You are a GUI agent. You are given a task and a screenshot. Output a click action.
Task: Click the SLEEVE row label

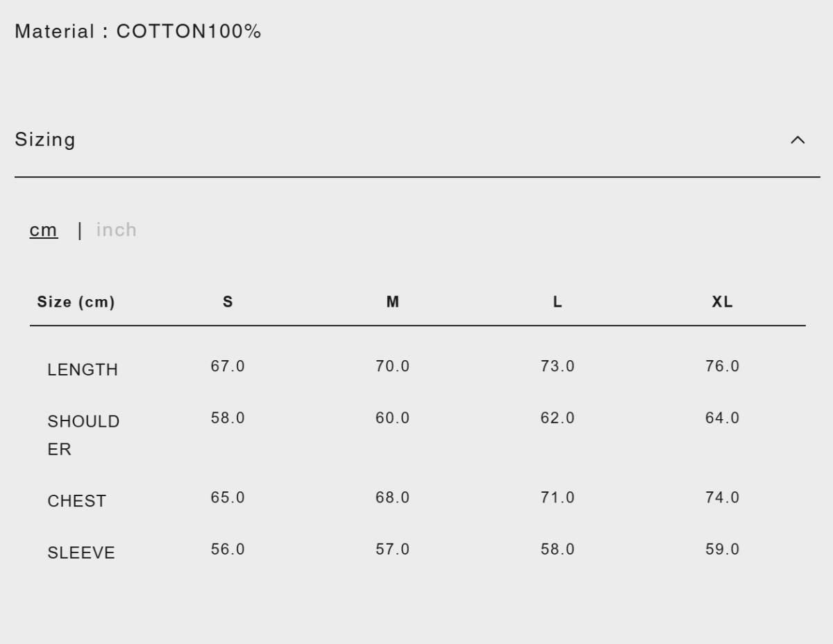pos(81,553)
